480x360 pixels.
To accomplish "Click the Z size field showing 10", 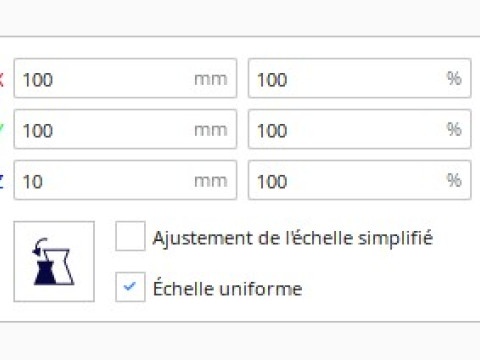I will click(125, 180).
